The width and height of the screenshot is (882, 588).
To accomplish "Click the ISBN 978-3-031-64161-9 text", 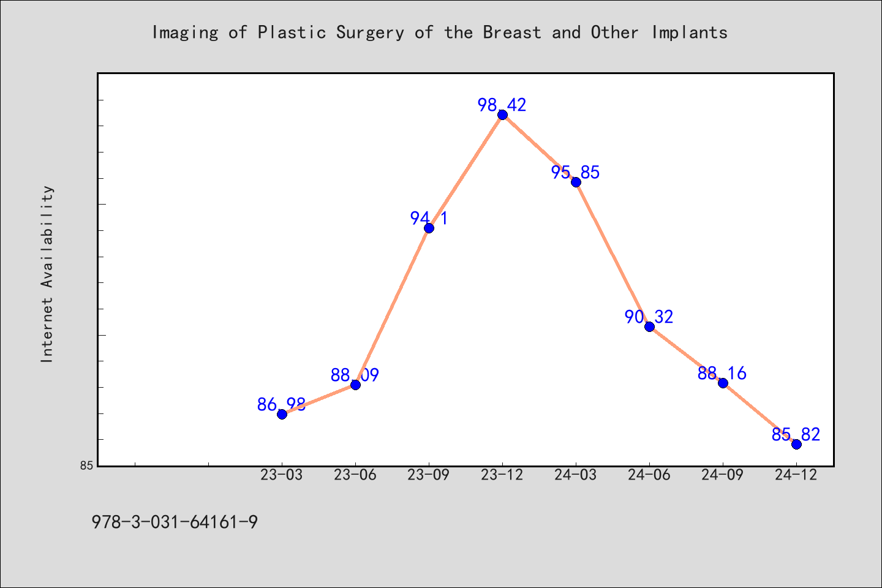I will click(175, 522).
